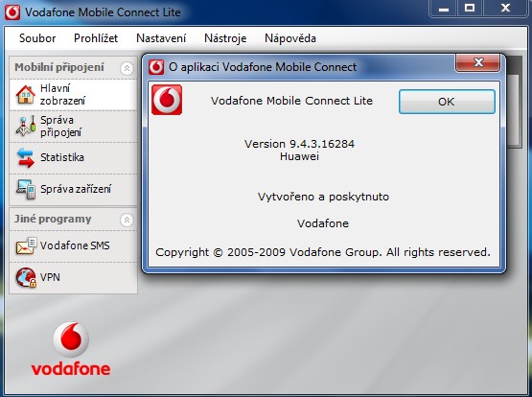532x397 pixels.
Task: Click the Vodafone brand logo at bottom left
Action: 71,349
